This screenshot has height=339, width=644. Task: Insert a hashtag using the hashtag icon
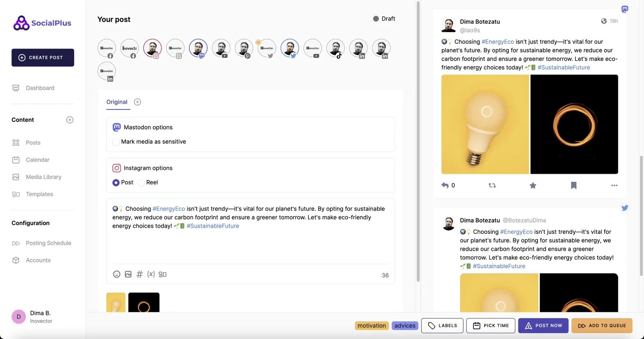point(140,274)
